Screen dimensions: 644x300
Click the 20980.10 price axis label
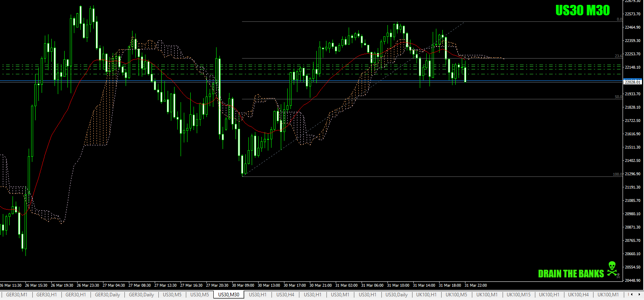click(633, 214)
